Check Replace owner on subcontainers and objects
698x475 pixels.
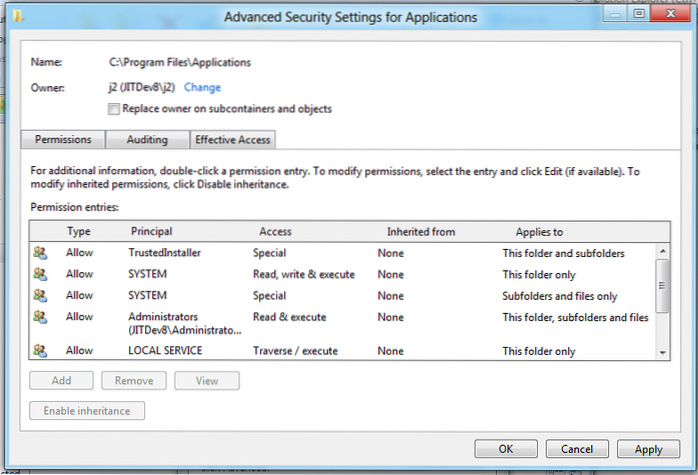point(113,109)
